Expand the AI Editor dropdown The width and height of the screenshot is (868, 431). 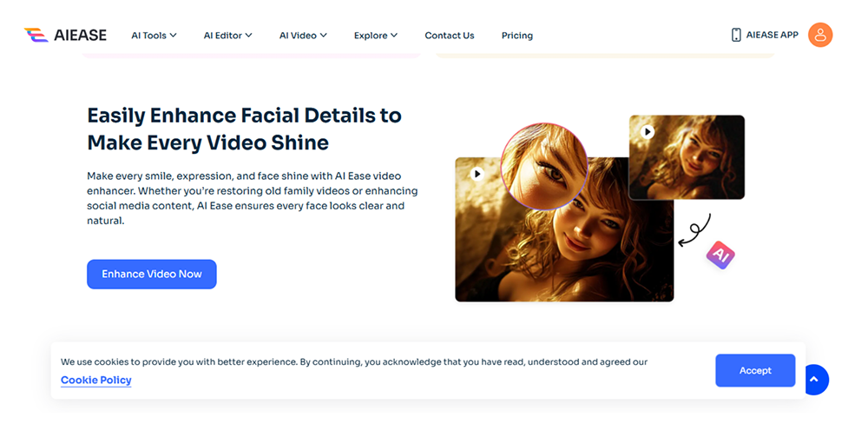click(228, 36)
